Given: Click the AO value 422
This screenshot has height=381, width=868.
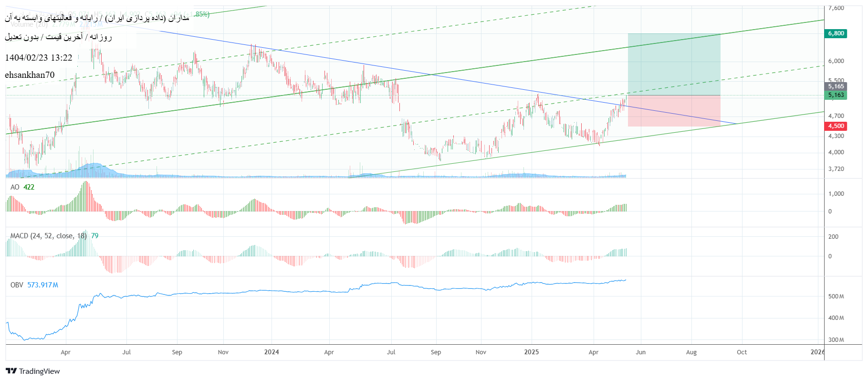Looking at the screenshot, I should [x=29, y=187].
